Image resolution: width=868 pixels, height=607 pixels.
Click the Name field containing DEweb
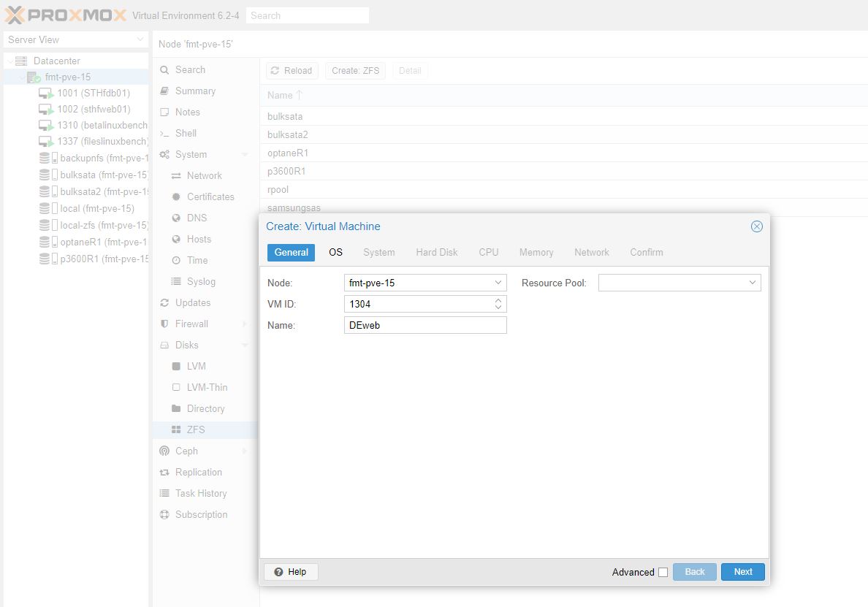[x=425, y=325]
